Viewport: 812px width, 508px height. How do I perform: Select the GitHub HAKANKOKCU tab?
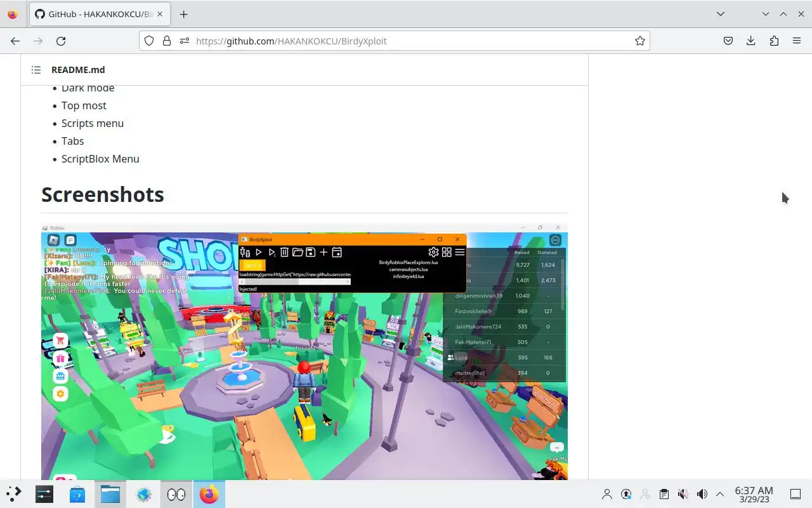tap(100, 14)
